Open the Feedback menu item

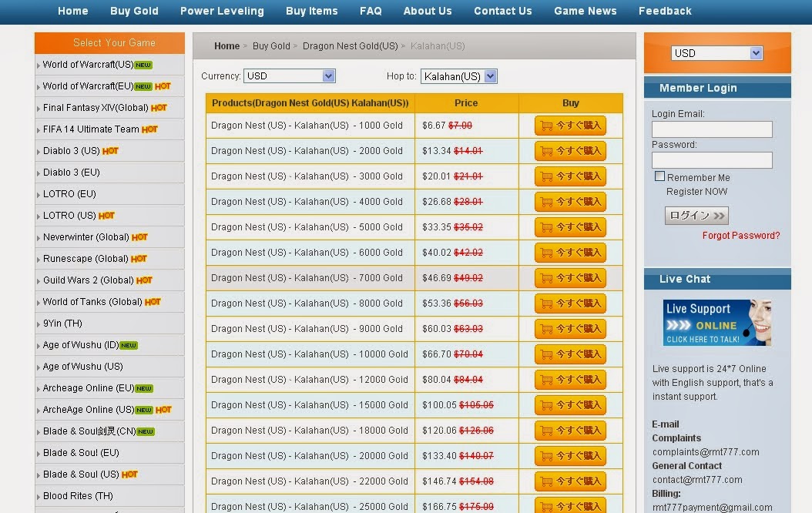tap(665, 11)
